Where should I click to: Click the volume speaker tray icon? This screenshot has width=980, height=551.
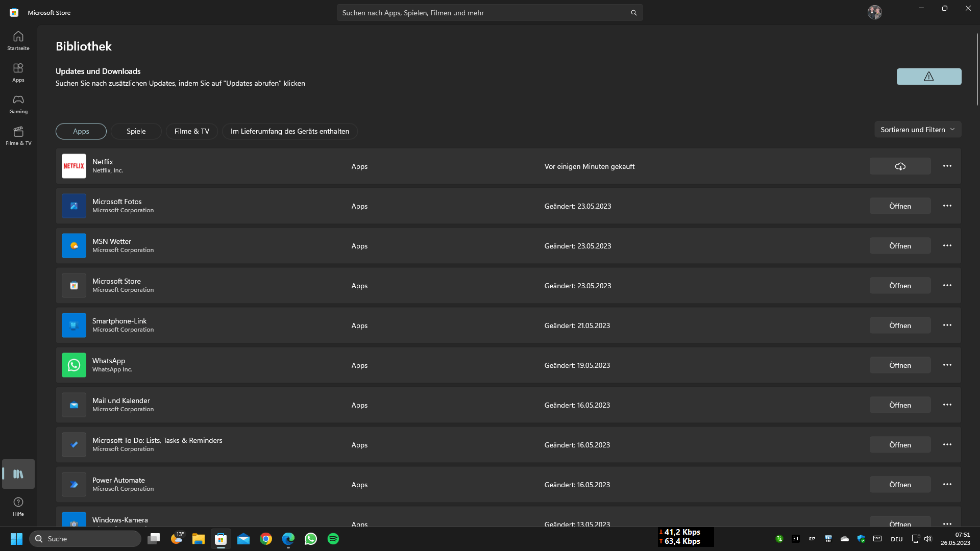click(x=927, y=539)
